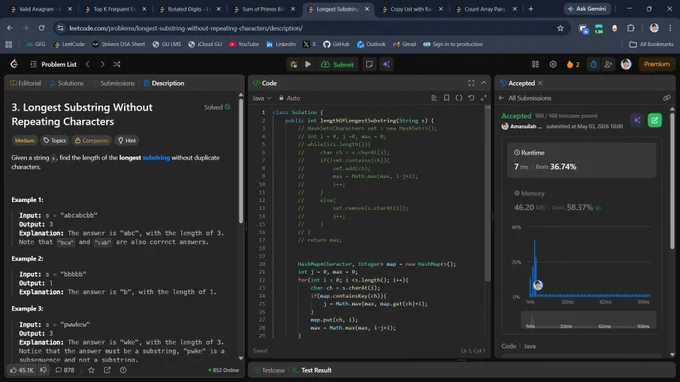The width and height of the screenshot is (680, 382).
Task: Click the green Submit button
Action: point(337,64)
